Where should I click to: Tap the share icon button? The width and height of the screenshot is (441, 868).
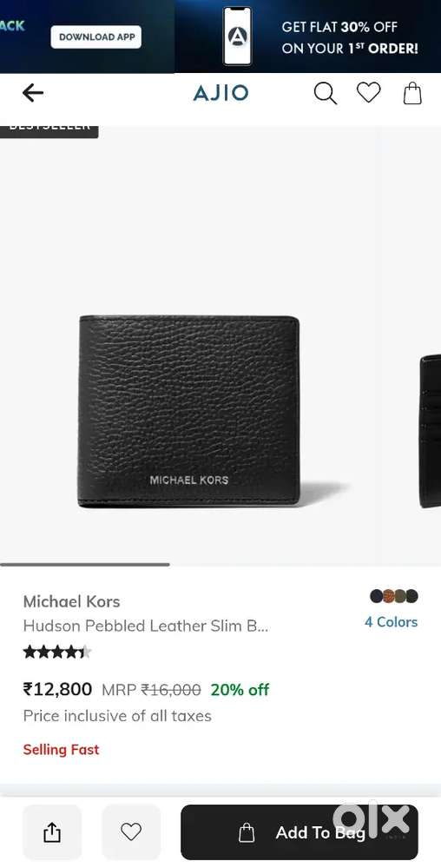pyautogui.click(x=52, y=832)
